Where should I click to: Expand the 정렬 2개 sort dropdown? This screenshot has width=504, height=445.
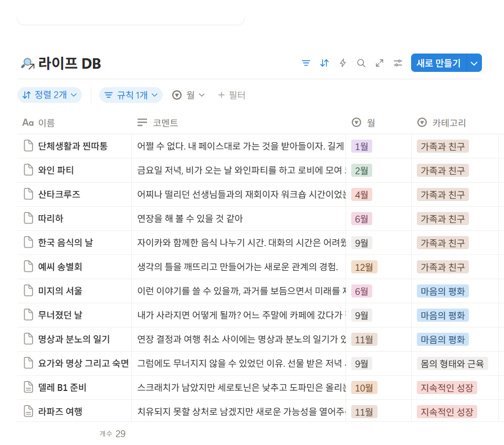pyautogui.click(x=50, y=95)
